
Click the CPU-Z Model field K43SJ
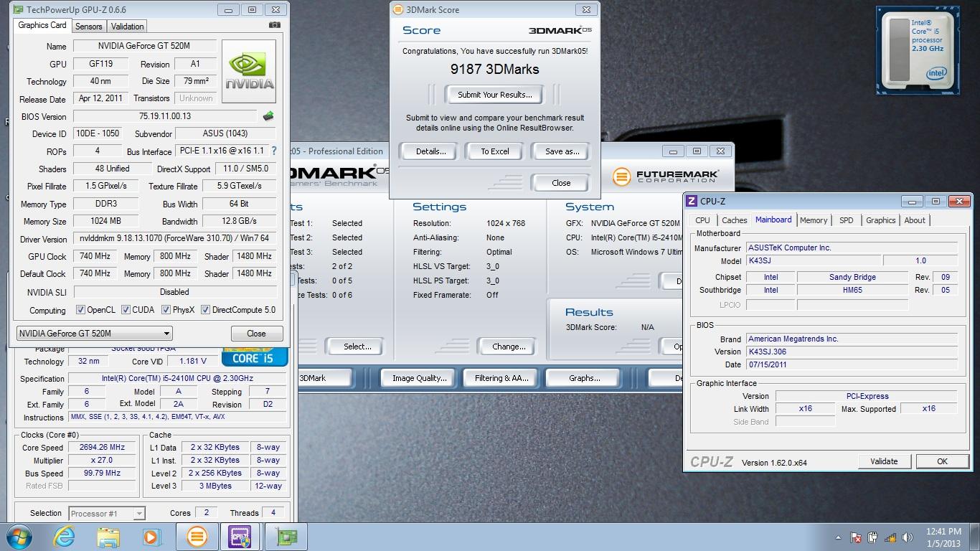[813, 261]
